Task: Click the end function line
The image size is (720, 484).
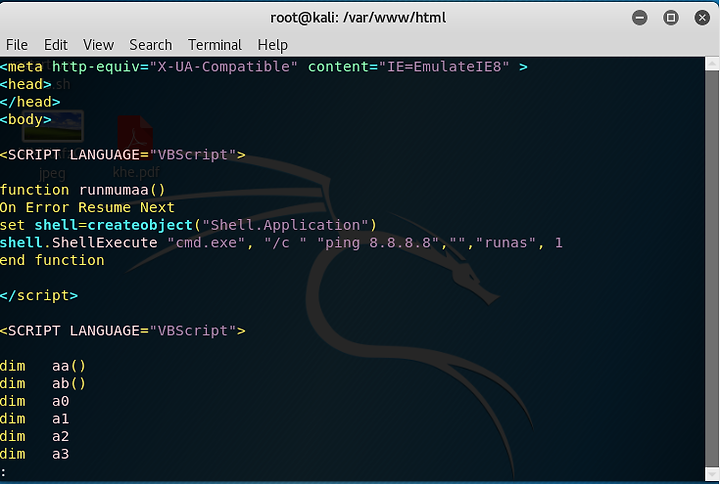Action: (52, 260)
